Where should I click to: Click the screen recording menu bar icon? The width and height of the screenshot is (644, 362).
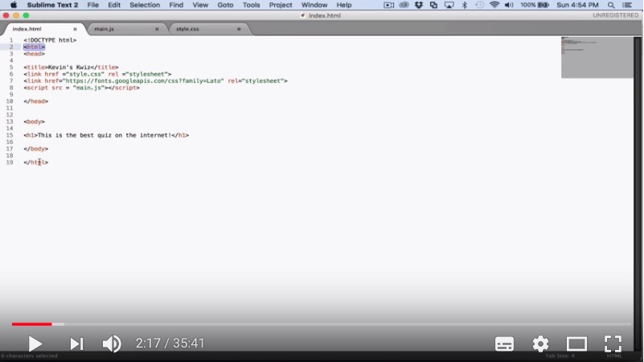(388, 5)
